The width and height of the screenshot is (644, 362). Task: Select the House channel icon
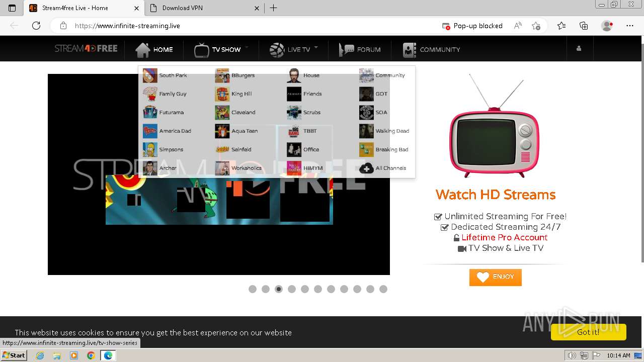(294, 75)
